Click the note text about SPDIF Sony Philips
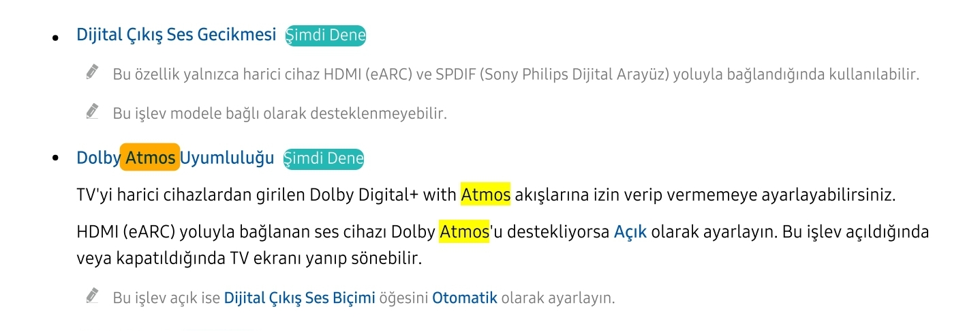980x331 pixels. pos(516,74)
